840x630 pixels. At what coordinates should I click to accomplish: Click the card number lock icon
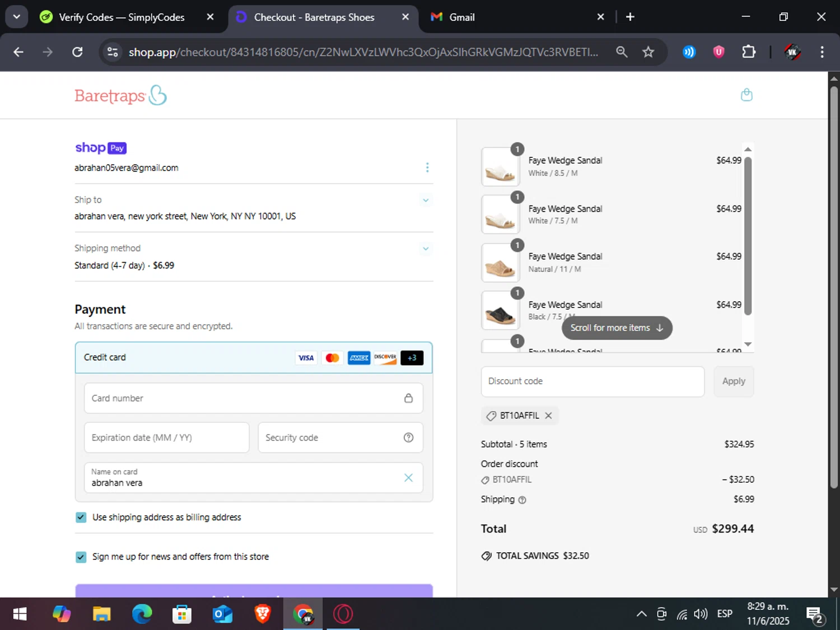pyautogui.click(x=409, y=398)
